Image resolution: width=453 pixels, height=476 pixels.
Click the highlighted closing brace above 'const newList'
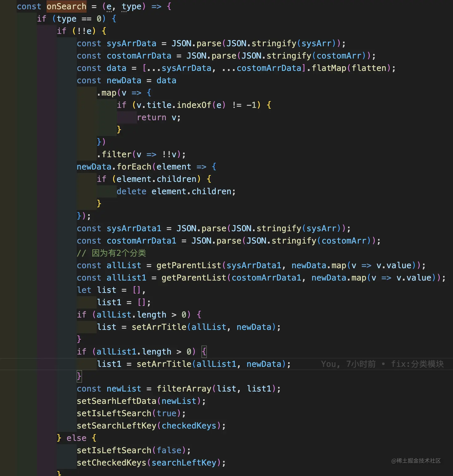(79, 376)
